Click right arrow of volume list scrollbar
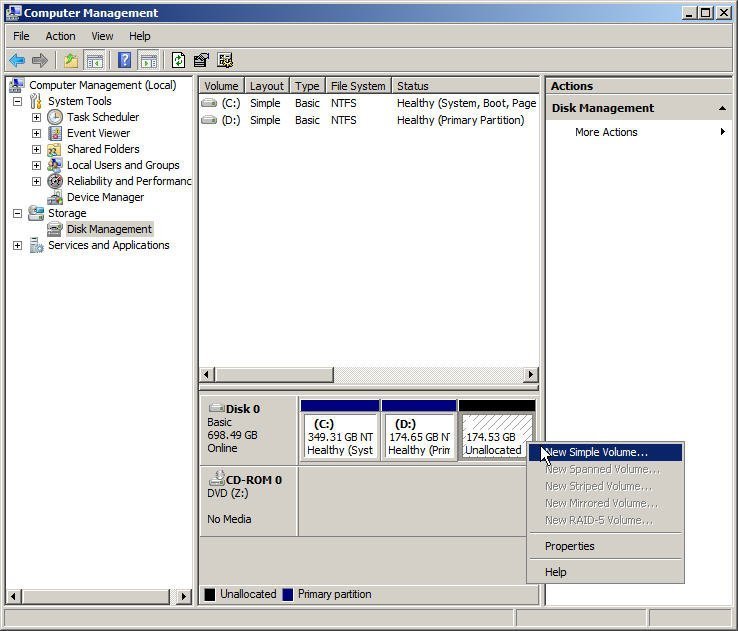738x631 pixels. click(x=530, y=375)
